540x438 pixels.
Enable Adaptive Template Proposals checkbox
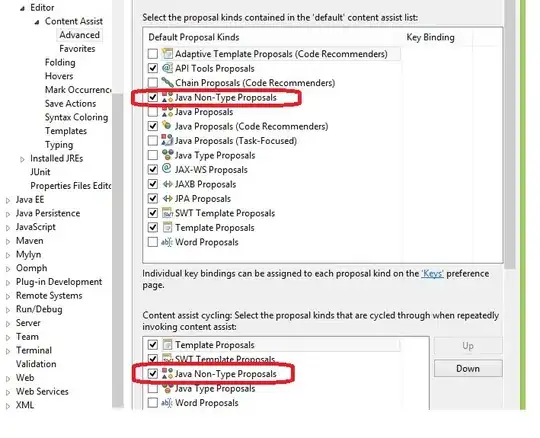coord(153,54)
